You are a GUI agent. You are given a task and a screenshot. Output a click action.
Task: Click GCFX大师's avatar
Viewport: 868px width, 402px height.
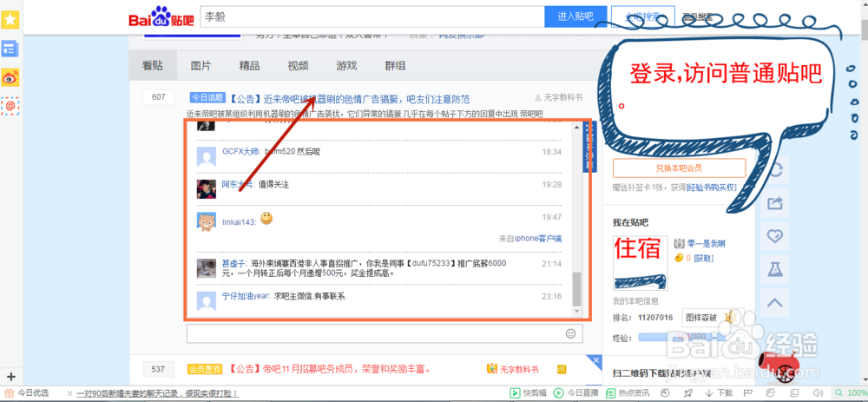(207, 156)
